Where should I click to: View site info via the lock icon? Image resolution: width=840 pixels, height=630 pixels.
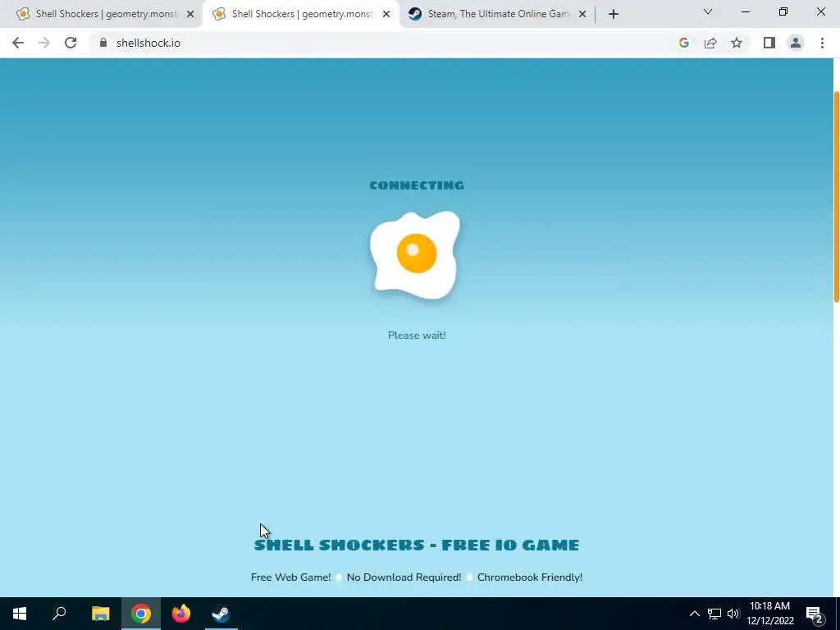(x=103, y=43)
